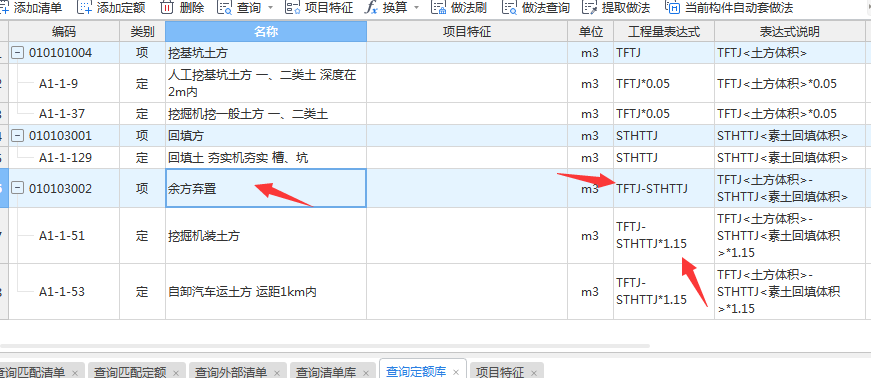
Task: Close the 查询匹配清单 tab
Action: (x=75, y=372)
